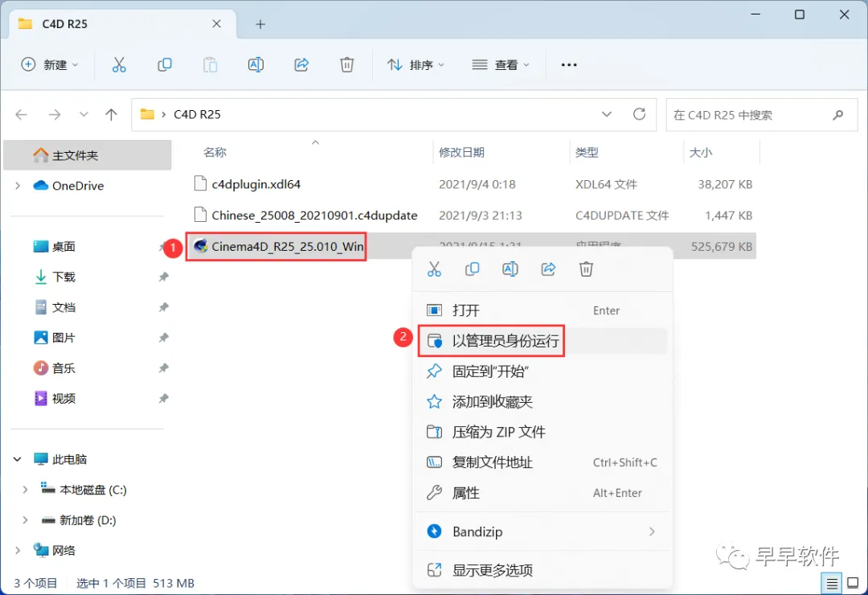Click the search magnifier icon
Image resolution: width=868 pixels, height=595 pixels.
click(x=838, y=115)
